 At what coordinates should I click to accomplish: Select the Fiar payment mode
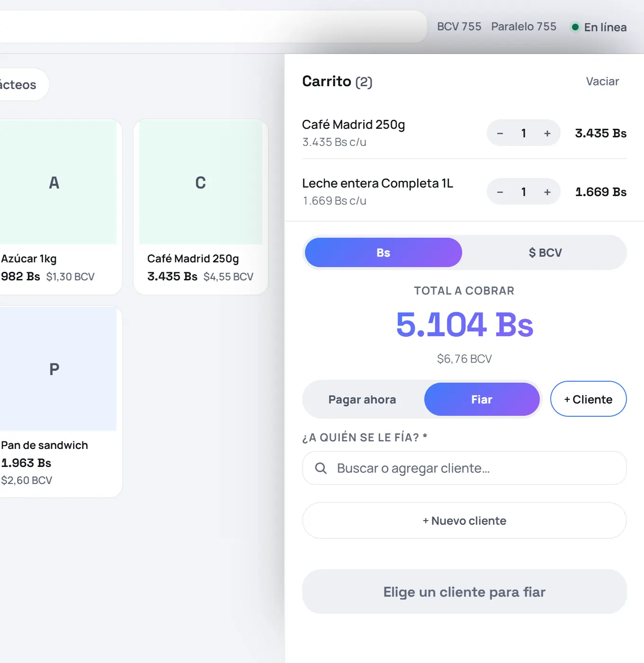click(482, 399)
